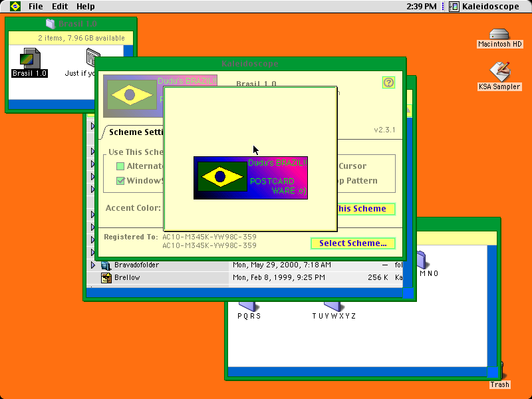Open the Kaleidoscope application menu
The width and height of the screenshot is (532, 399).
[x=484, y=7]
